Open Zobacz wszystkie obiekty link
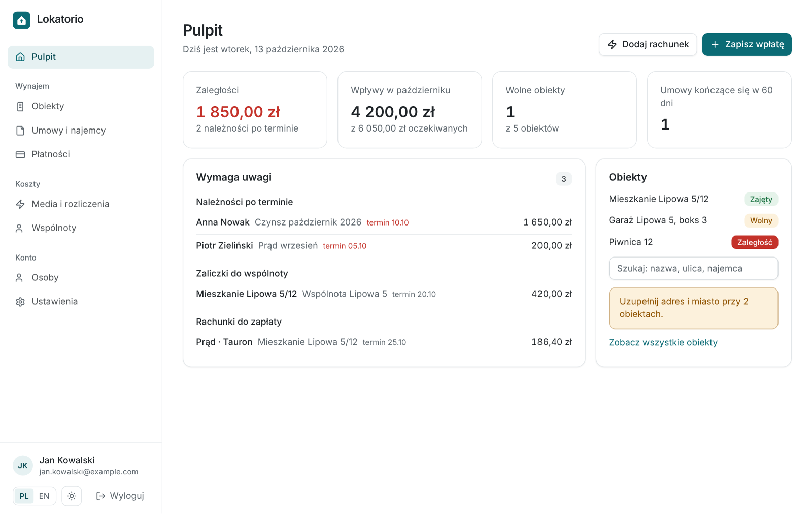Screen dimensions: 812x514 pyautogui.click(x=663, y=342)
